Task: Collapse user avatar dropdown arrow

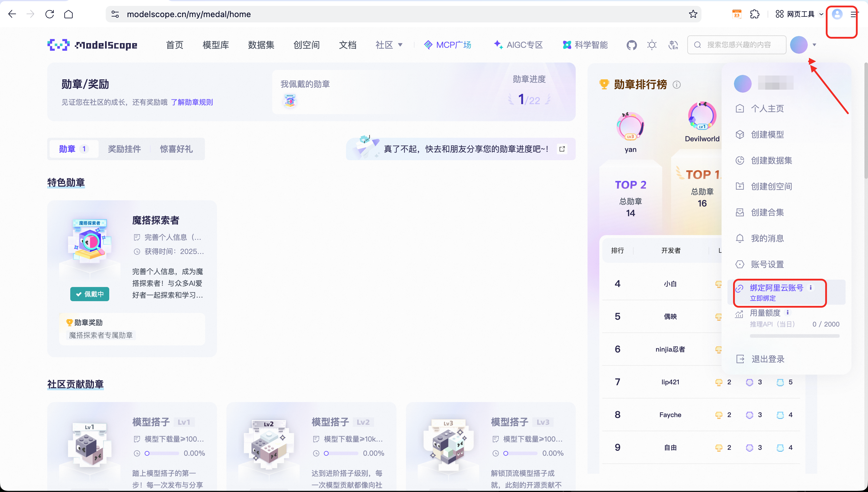Action: point(814,45)
